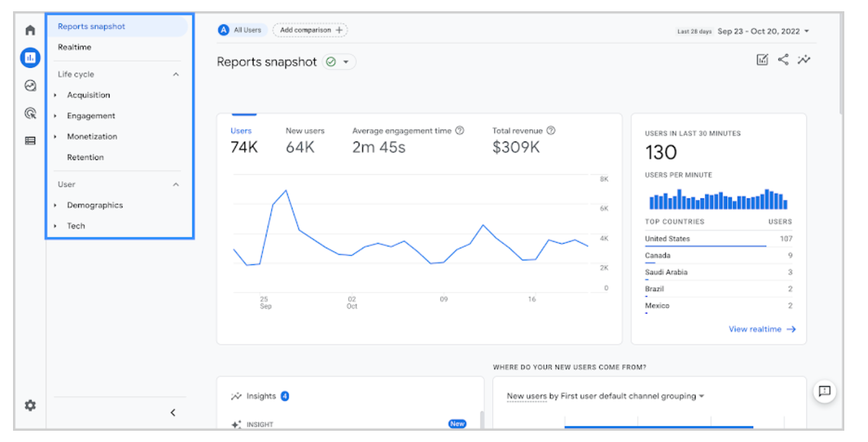Open the Insights sparkline icon at top right
The width and height of the screenshot is (868, 442).
803,59
